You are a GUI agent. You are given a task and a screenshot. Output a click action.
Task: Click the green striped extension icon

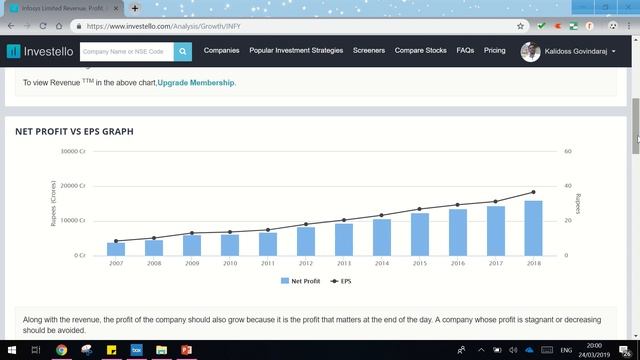click(x=573, y=26)
